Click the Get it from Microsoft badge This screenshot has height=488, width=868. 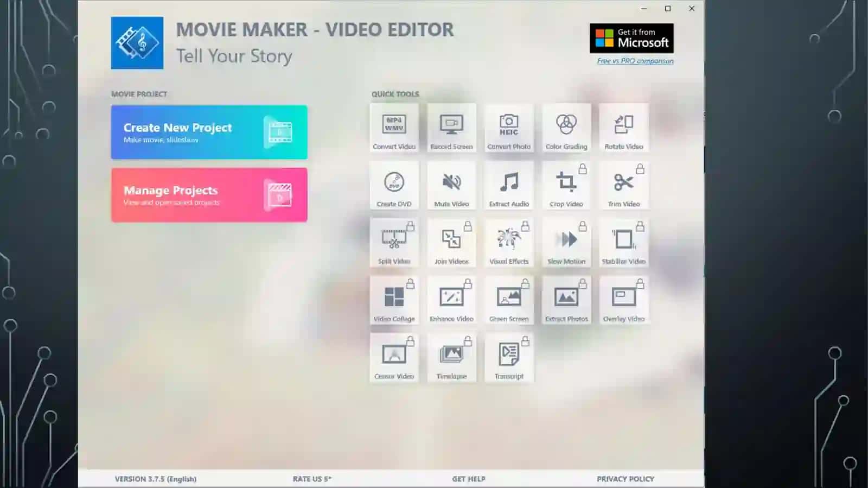point(632,38)
